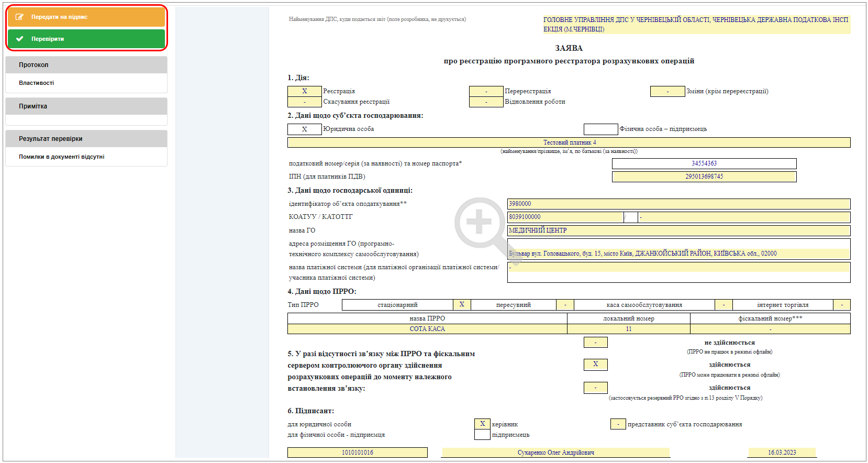Click the magnifier zoom icon over the document
868x463 pixels.
(x=481, y=224)
